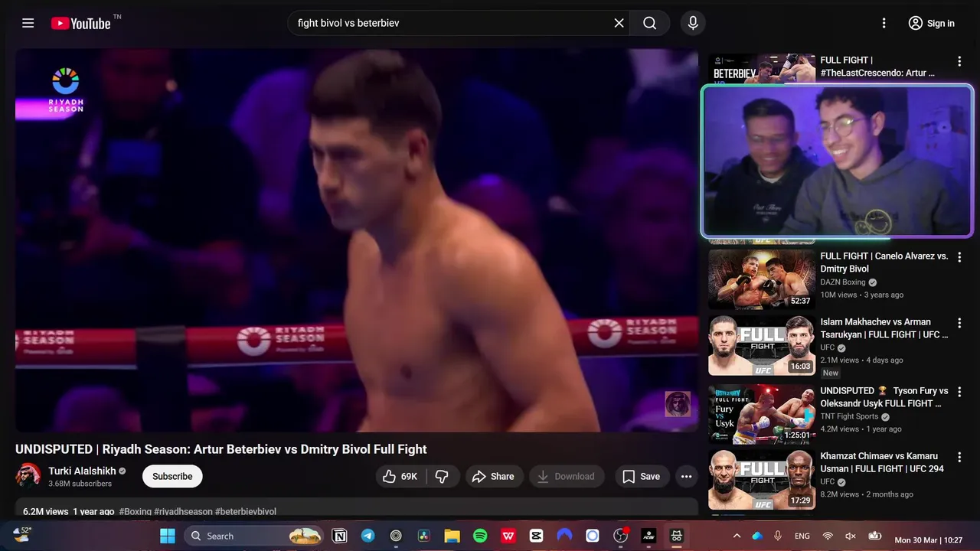Open more actions ellipsis below video
This screenshot has height=551, width=980.
(687, 477)
